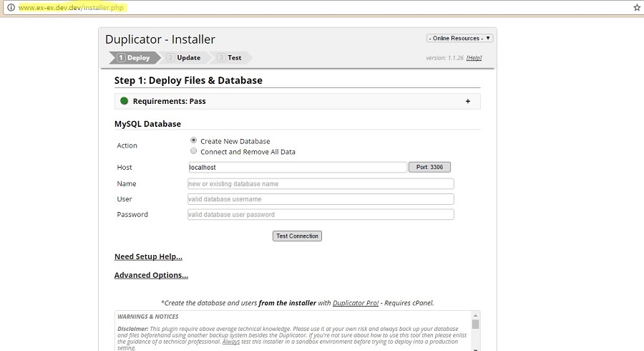
Task: Go to the Test step tab
Action: coord(230,57)
